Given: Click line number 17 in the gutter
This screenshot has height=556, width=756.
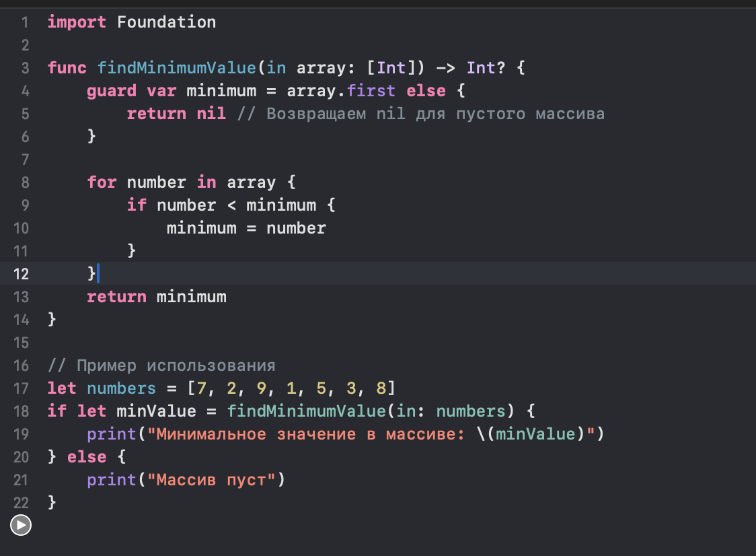Looking at the screenshot, I should pyautogui.click(x=21, y=388).
